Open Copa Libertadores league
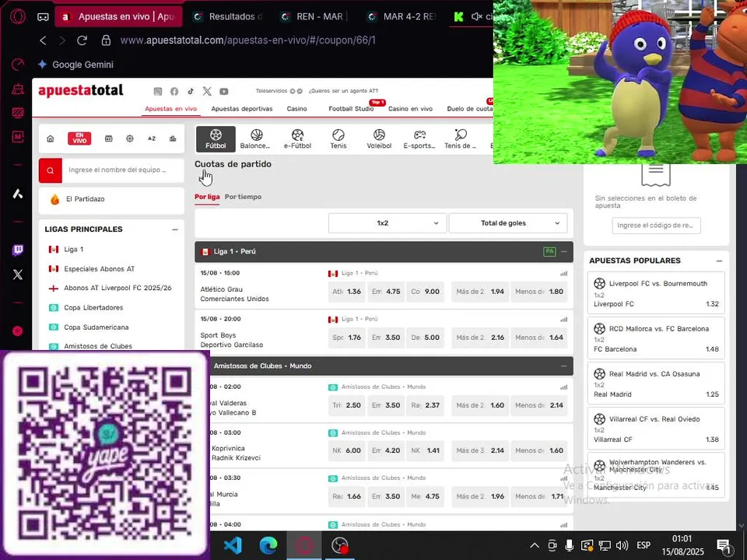Viewport: 747px width, 560px height. pos(93,308)
